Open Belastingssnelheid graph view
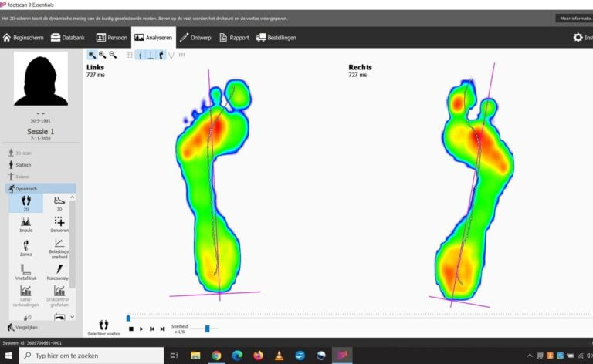 tap(59, 248)
